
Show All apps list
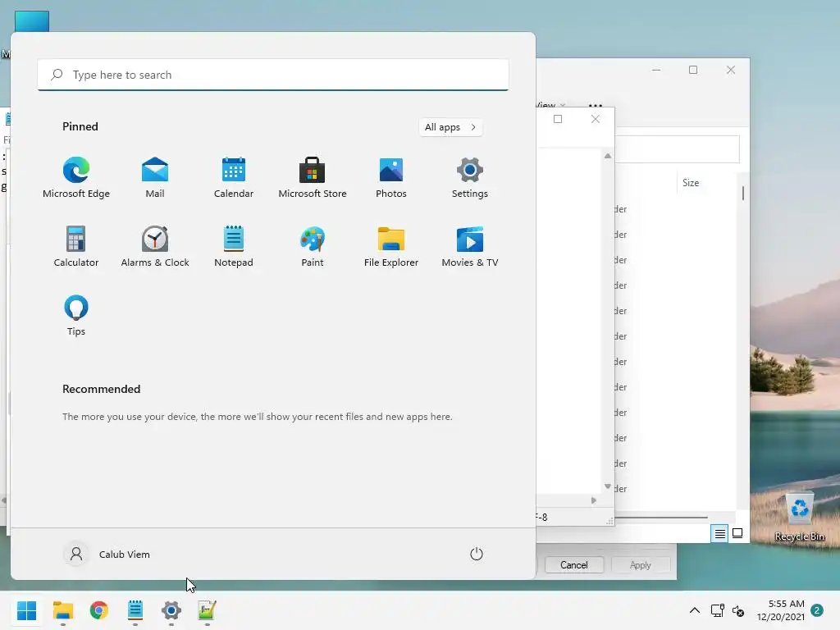click(450, 127)
